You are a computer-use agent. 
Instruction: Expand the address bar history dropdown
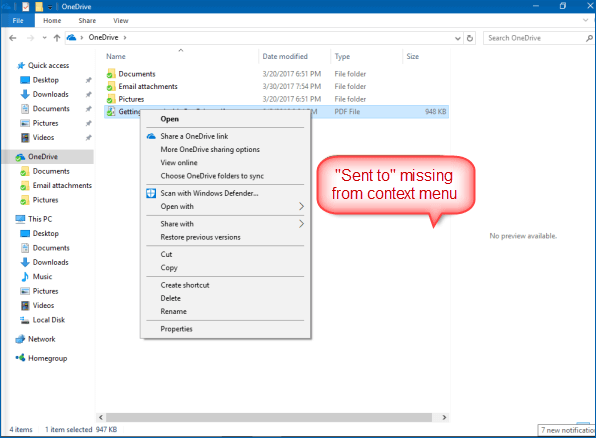[x=458, y=38]
